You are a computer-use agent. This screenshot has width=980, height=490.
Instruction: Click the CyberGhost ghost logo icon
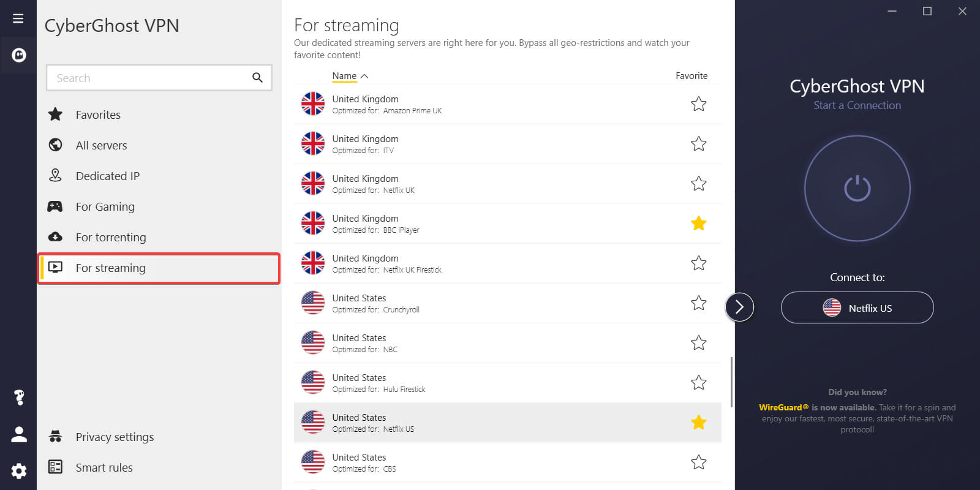coord(19,56)
